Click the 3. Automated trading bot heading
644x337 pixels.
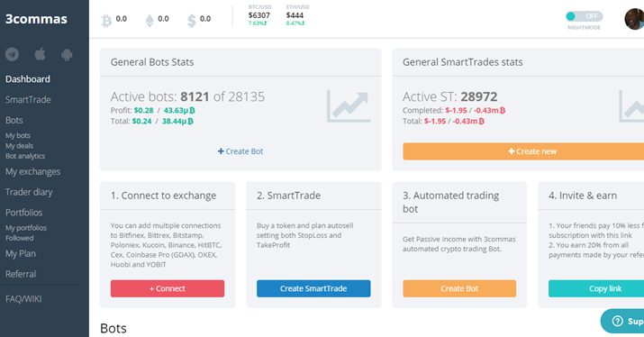(x=451, y=202)
